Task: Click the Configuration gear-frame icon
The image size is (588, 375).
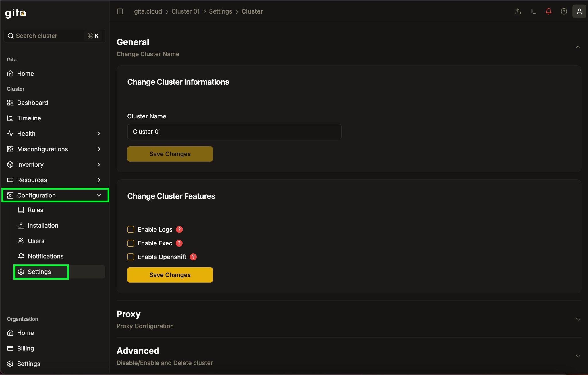Action: pos(10,195)
